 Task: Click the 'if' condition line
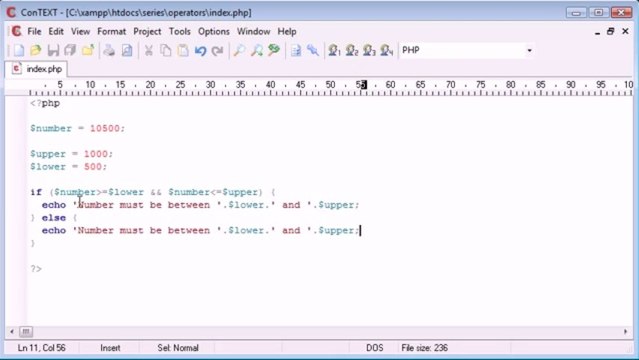153,192
